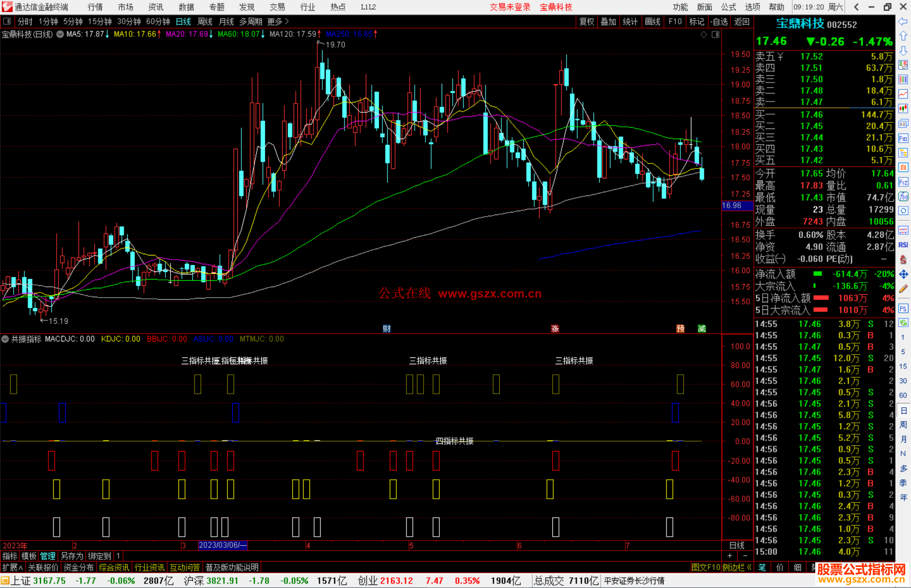Open the 公式 menu in the top bar
The width and height of the screenshot is (911, 588).
pyautogui.click(x=728, y=7)
